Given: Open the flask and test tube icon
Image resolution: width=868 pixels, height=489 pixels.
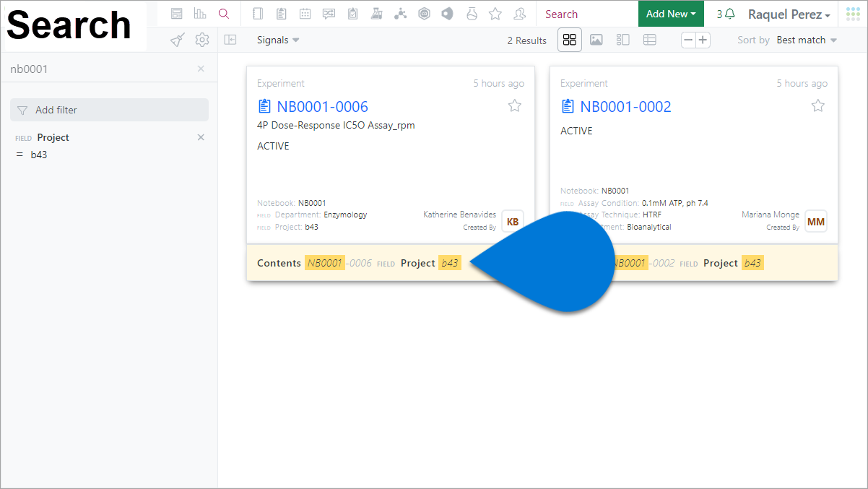Looking at the screenshot, I should 376,14.
